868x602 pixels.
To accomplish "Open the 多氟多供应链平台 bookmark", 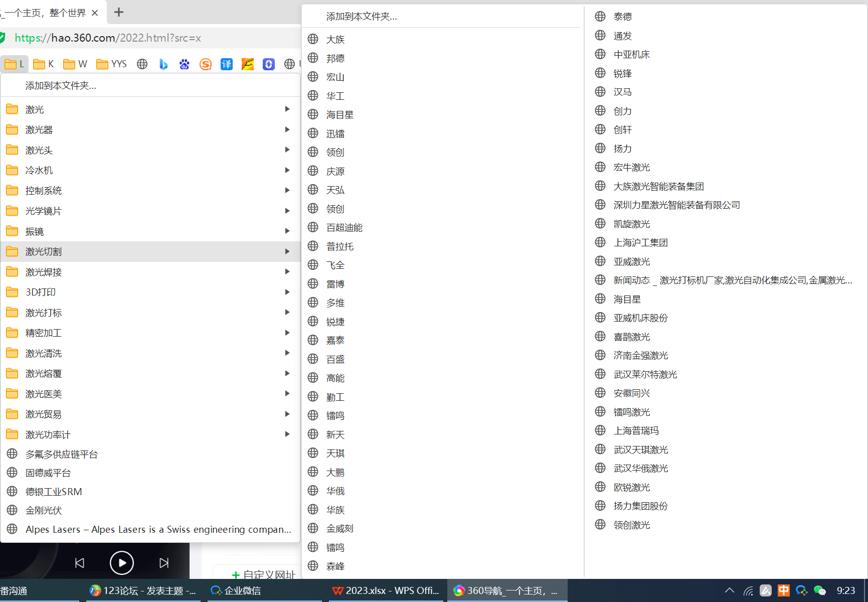I will [x=150, y=454].
